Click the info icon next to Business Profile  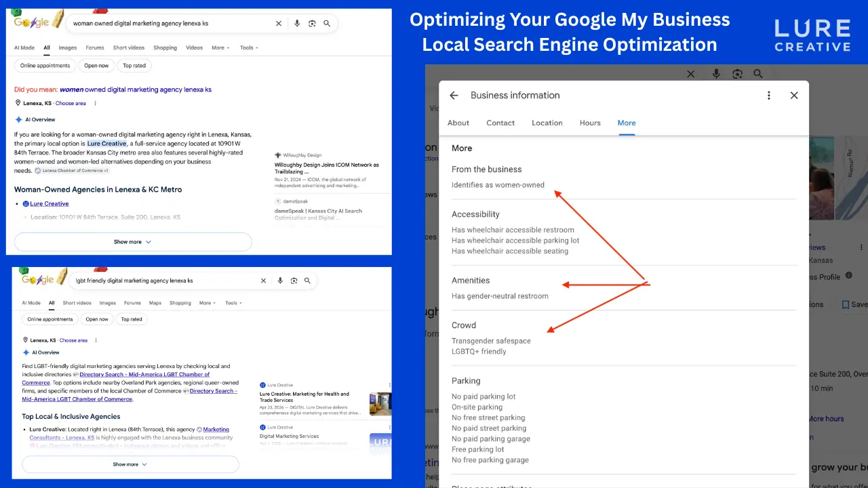(x=848, y=277)
